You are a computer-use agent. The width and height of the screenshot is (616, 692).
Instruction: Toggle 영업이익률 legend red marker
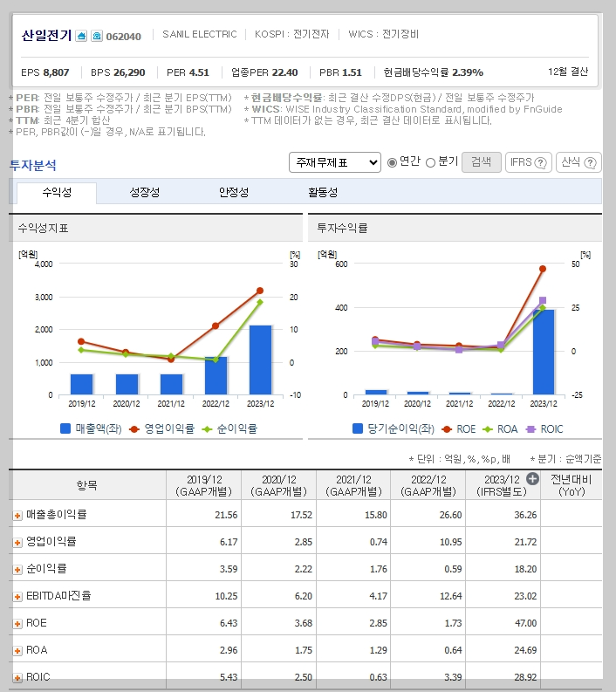[134, 429]
